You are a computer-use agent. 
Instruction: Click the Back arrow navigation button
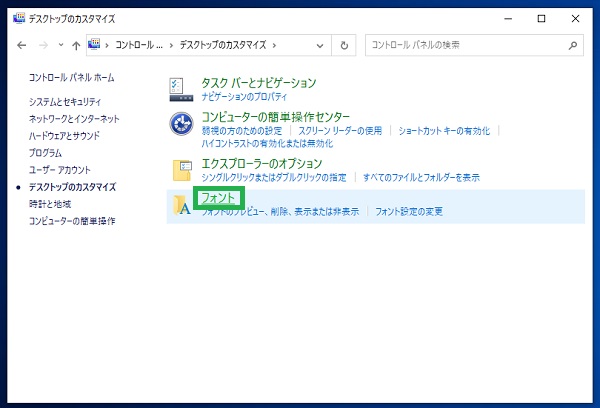click(x=22, y=46)
